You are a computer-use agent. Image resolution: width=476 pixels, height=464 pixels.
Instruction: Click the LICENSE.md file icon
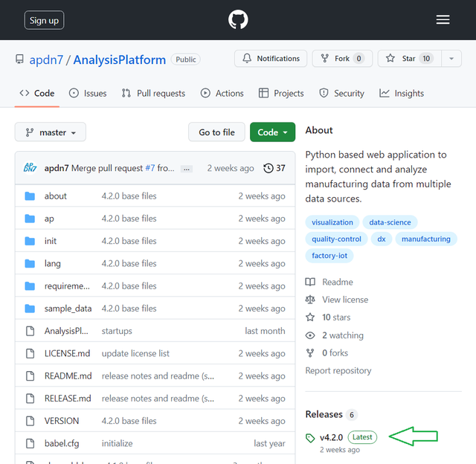pyautogui.click(x=30, y=353)
